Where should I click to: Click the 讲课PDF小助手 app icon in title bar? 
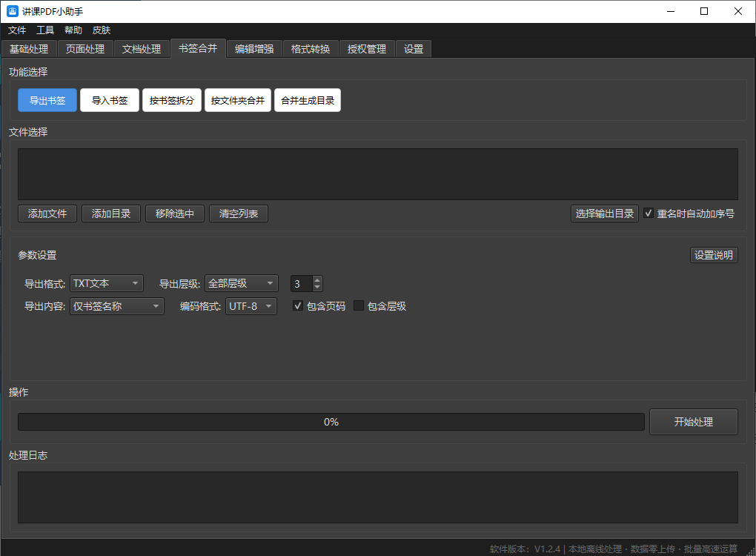(13, 11)
